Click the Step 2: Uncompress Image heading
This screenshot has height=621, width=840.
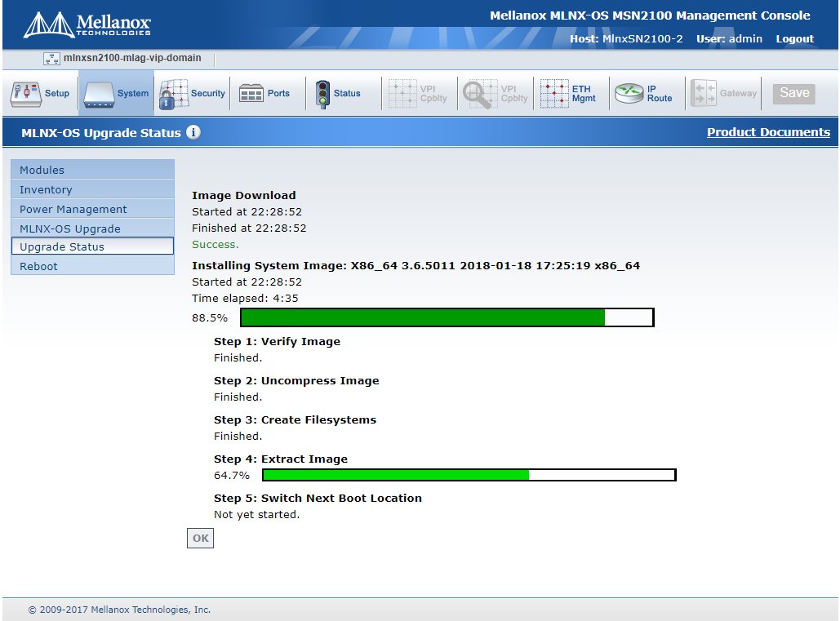coord(296,380)
